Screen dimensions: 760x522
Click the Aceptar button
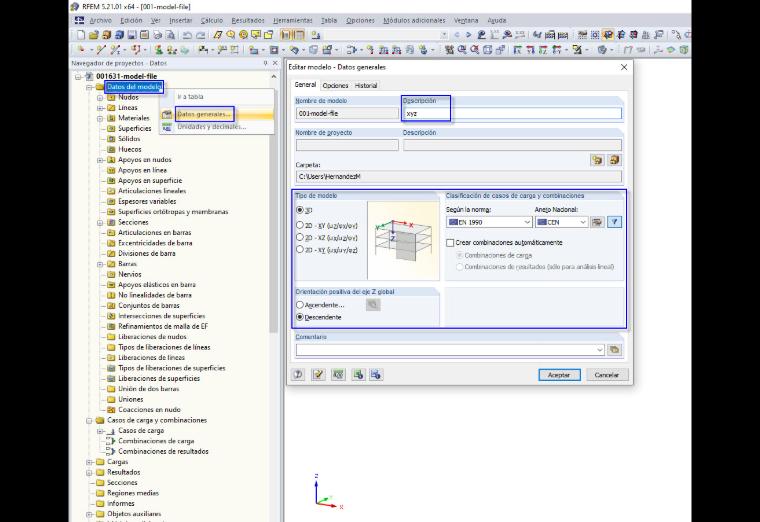(x=559, y=375)
